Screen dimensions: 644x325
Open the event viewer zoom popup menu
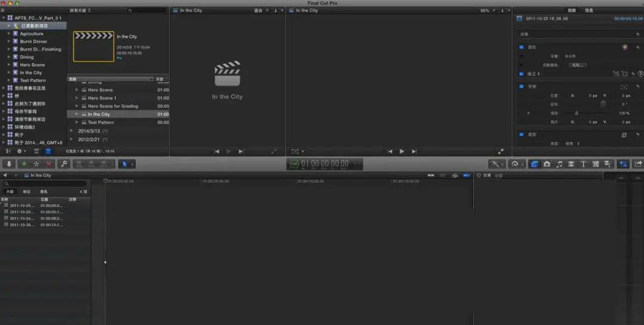click(261, 11)
